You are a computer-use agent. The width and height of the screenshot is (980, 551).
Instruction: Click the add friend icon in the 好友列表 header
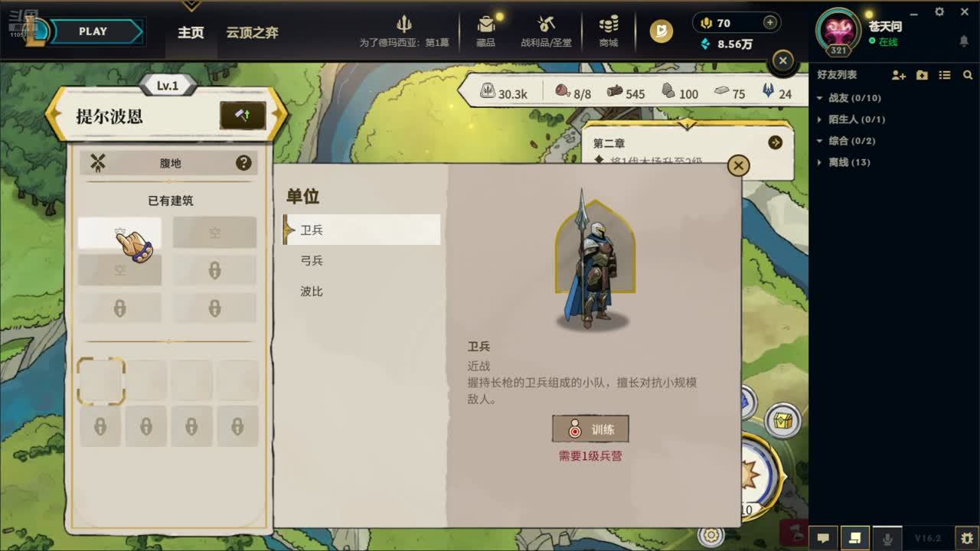coord(899,75)
